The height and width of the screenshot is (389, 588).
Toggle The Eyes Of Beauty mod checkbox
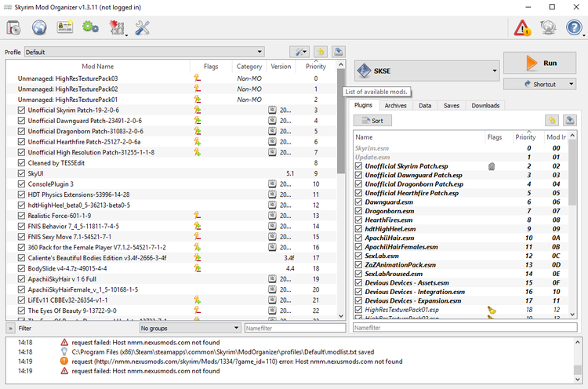pos(21,311)
